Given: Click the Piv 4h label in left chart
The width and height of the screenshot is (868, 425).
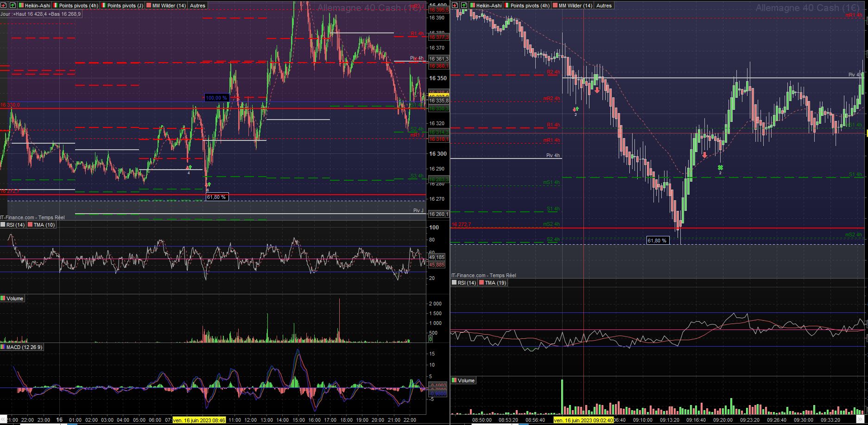Looking at the screenshot, I should [x=417, y=58].
